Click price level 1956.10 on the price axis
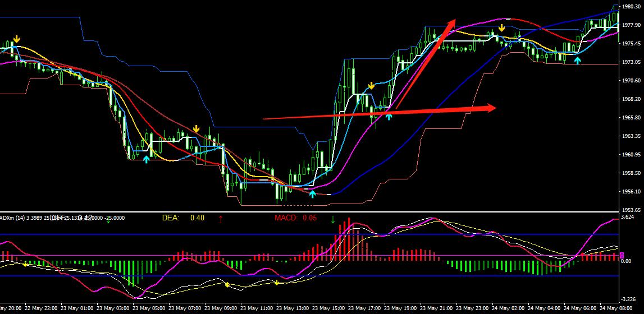The height and width of the screenshot is (314, 644). click(632, 191)
